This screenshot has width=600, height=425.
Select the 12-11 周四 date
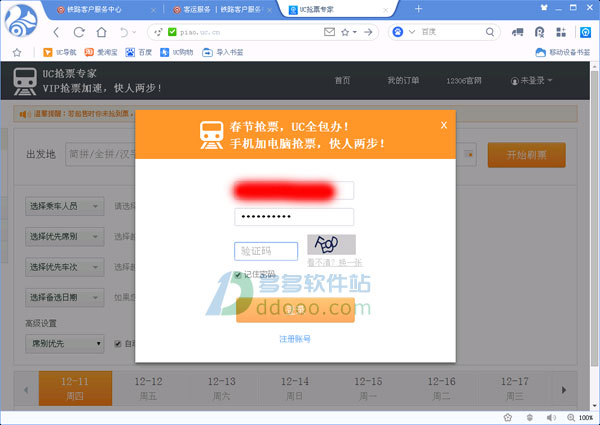[75, 388]
